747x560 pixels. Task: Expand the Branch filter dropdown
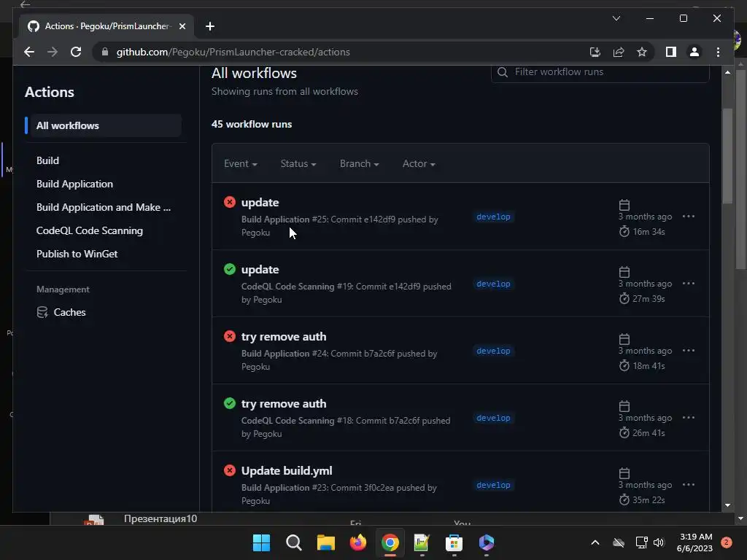(359, 163)
